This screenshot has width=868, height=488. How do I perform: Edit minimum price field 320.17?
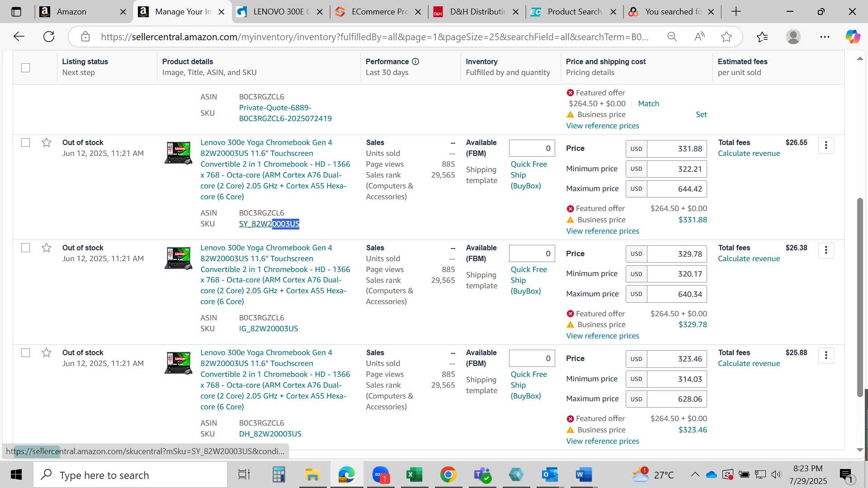pos(677,274)
